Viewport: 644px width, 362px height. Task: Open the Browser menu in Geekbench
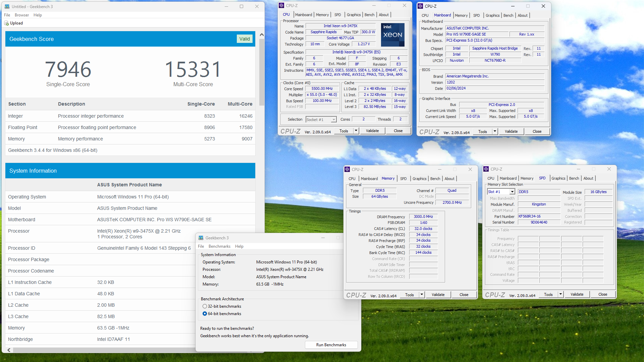click(x=22, y=15)
